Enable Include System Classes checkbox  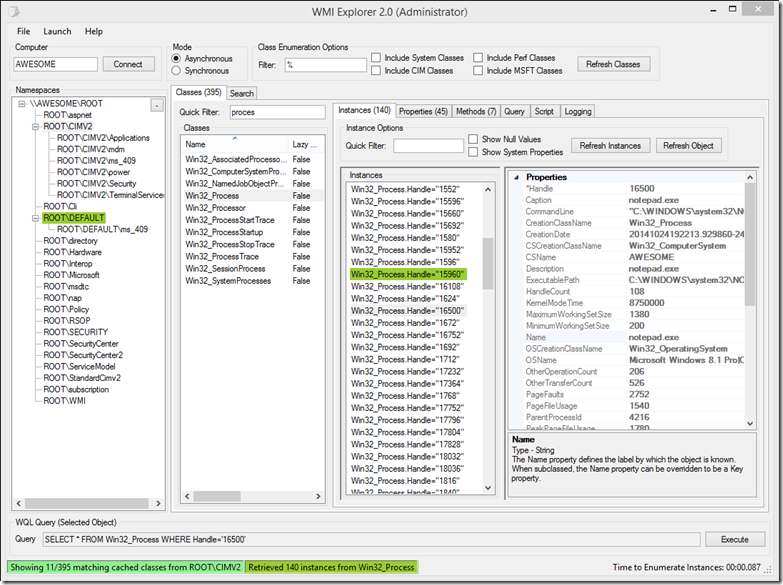(x=376, y=58)
